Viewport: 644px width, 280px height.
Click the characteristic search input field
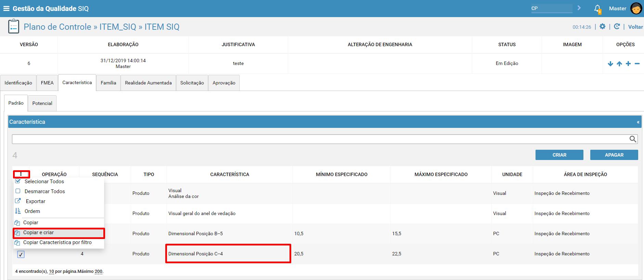pos(321,139)
